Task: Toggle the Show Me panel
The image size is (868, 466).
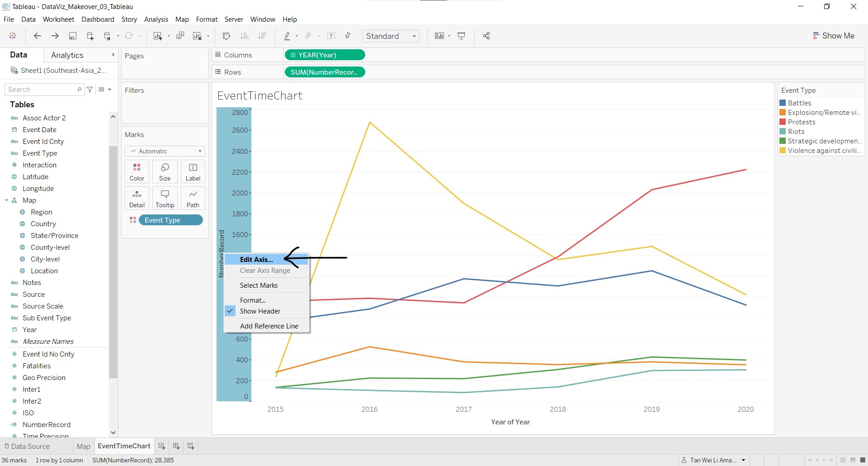Action: (x=833, y=36)
